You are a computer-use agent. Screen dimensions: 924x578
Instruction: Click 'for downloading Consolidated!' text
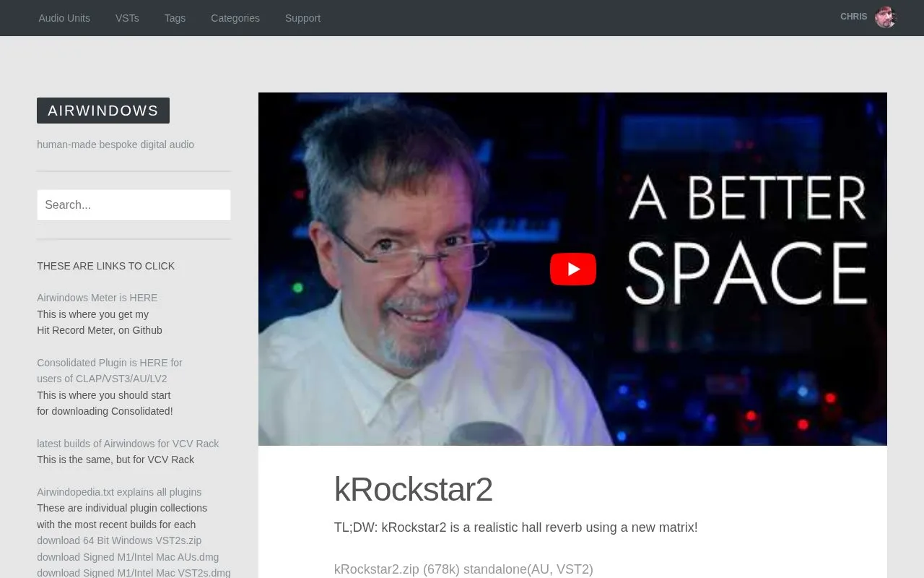click(105, 411)
